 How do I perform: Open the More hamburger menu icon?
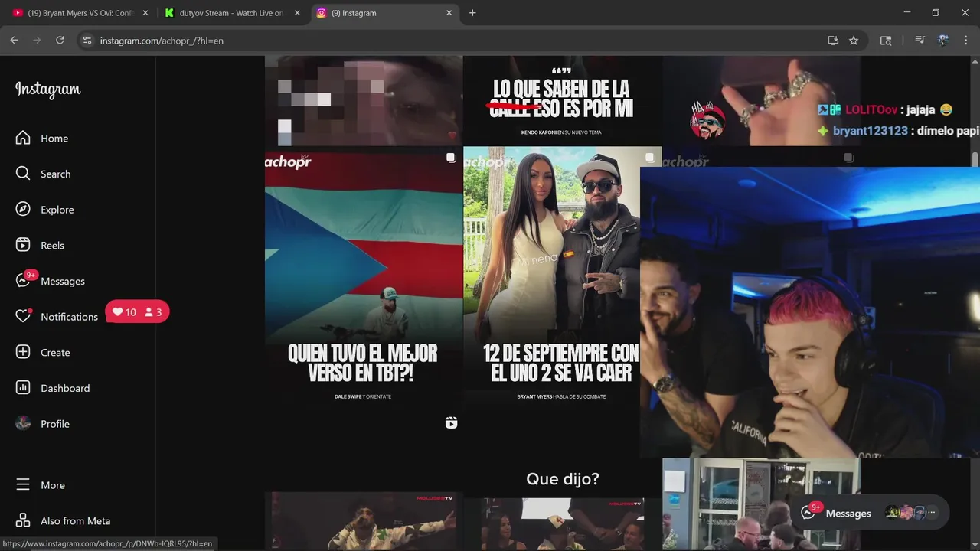tap(23, 485)
